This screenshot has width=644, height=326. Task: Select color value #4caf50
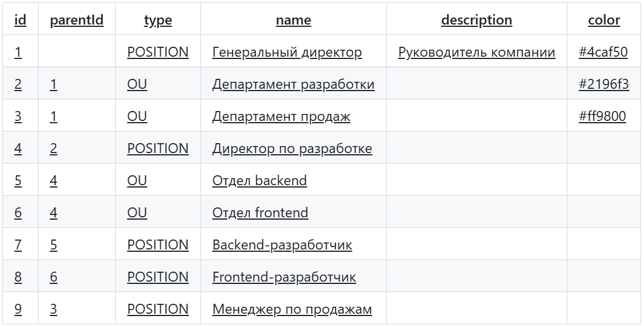click(603, 53)
